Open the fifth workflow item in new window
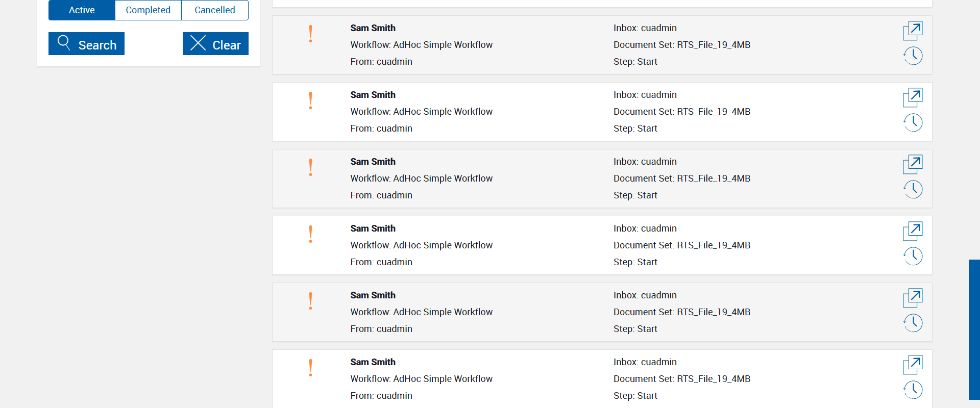Viewport: 980px width, 408px height. pyautogui.click(x=913, y=298)
